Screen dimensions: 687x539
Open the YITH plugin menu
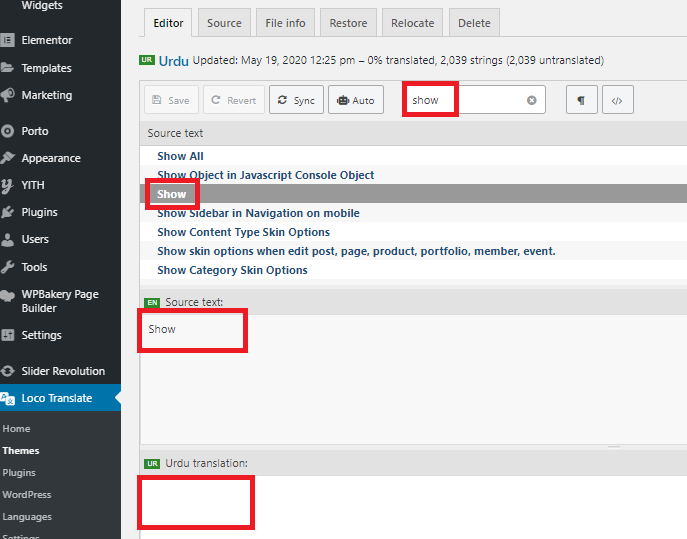[x=33, y=185]
